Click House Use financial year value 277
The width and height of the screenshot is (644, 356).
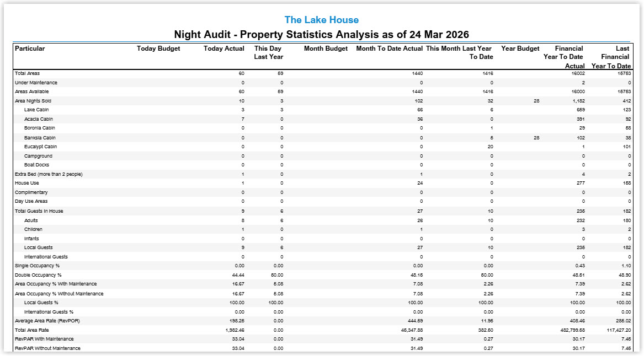581,184
